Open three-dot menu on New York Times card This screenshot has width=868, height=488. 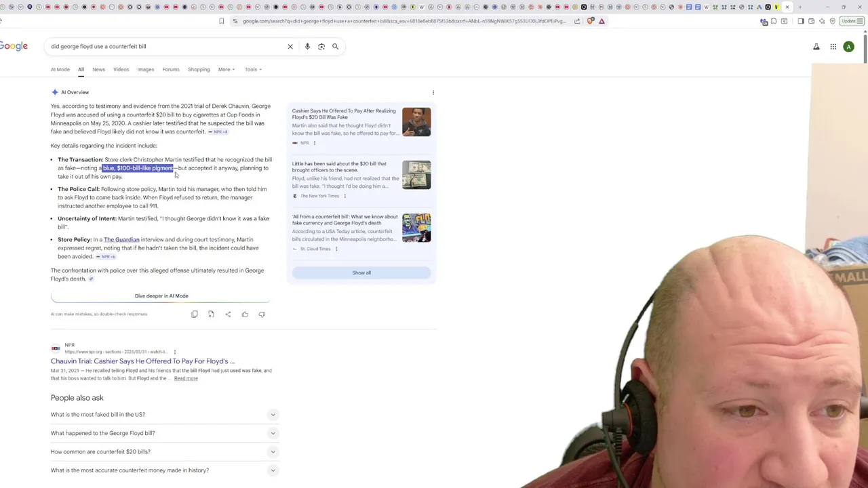coord(344,196)
